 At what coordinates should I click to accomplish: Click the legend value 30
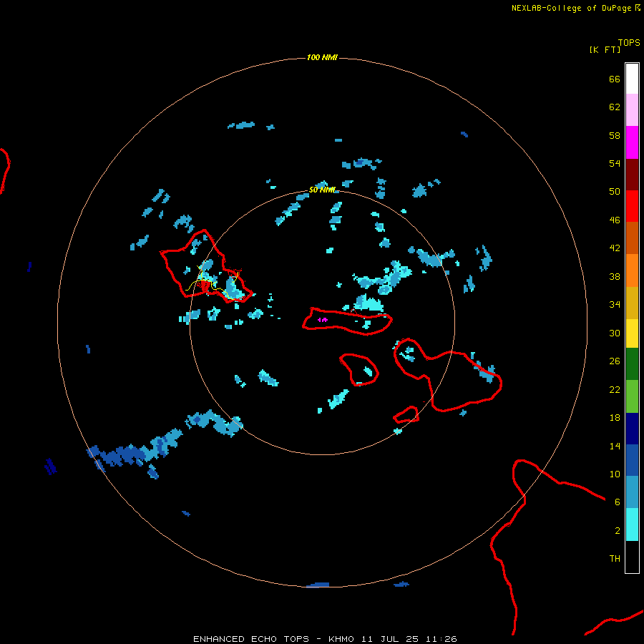pos(615,333)
